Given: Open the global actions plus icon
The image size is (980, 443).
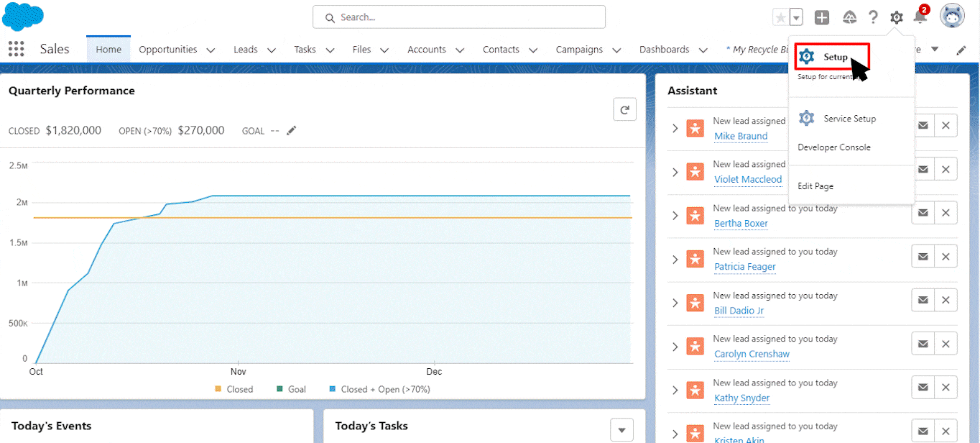Looking at the screenshot, I should pyautogui.click(x=822, y=18).
